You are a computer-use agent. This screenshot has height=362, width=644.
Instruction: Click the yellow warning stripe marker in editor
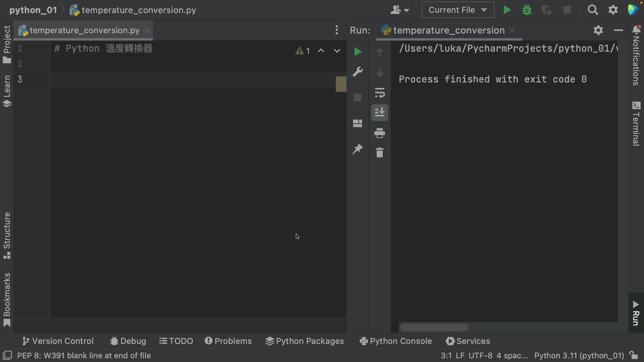click(x=341, y=84)
